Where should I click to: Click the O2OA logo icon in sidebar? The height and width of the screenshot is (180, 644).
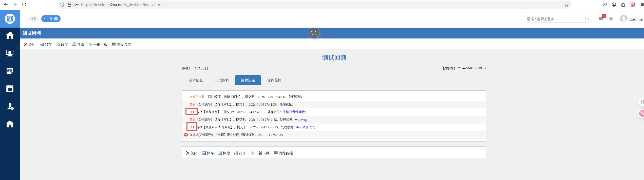point(10,19)
